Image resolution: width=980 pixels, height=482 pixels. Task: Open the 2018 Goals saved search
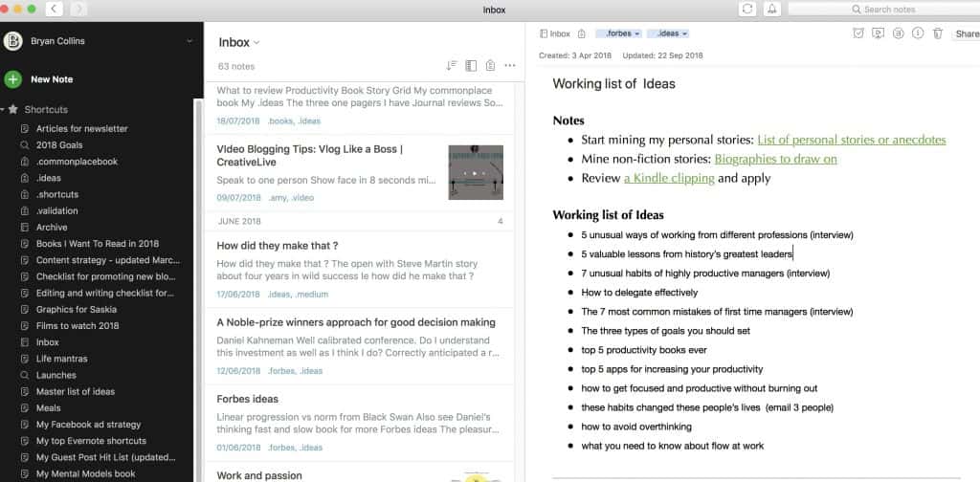tap(58, 144)
